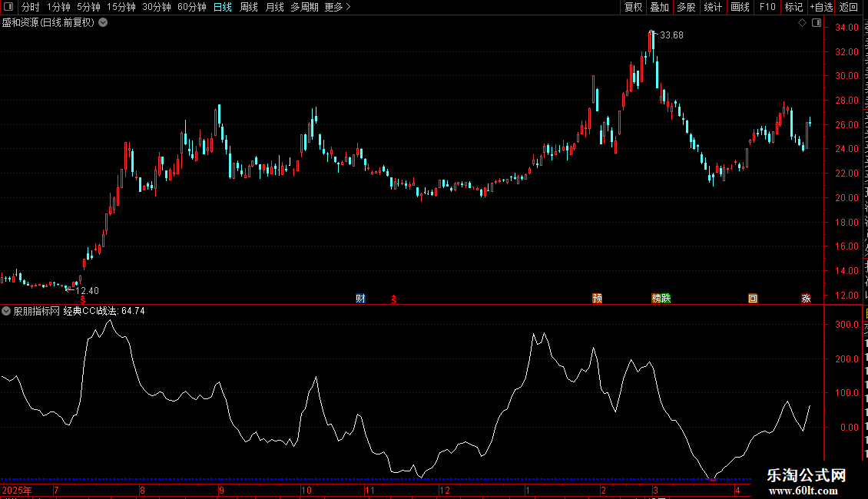Click the red $ marker below 12.40

point(83,299)
